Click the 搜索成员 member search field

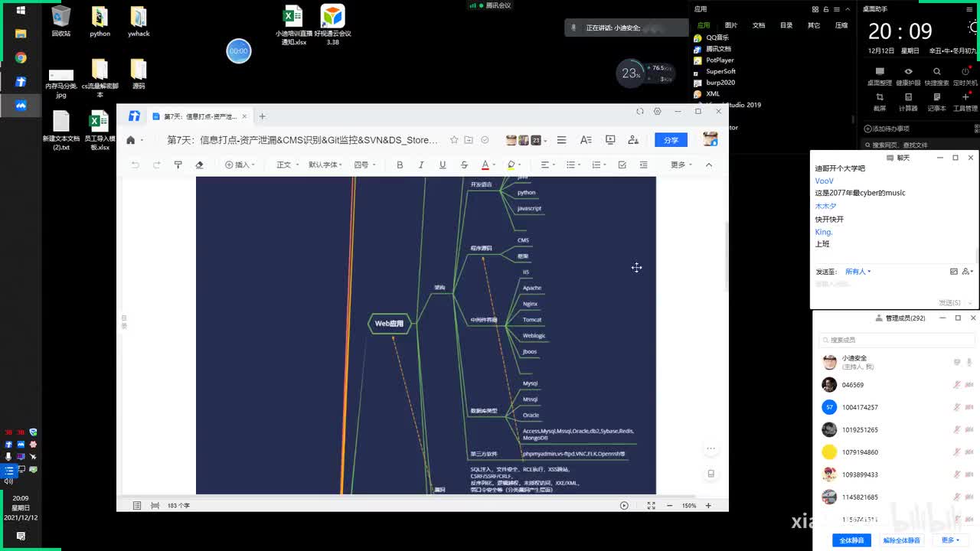pyautogui.click(x=897, y=340)
